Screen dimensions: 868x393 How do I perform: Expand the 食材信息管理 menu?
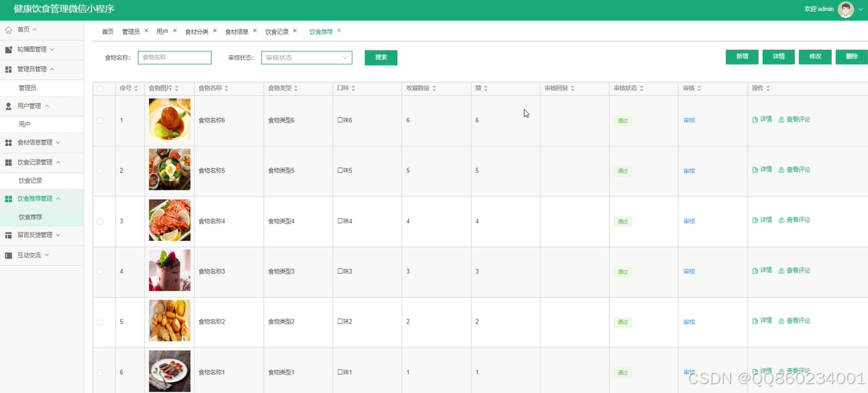point(59,143)
